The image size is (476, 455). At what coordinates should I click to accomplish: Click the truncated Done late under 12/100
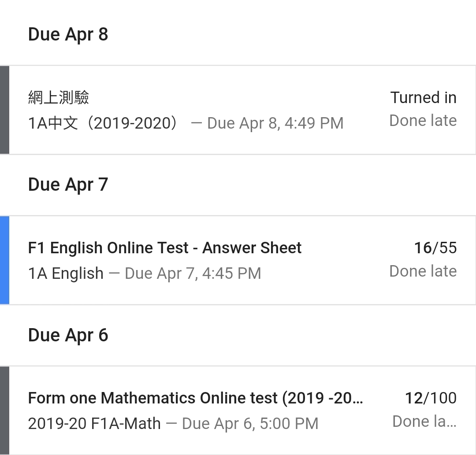424,422
